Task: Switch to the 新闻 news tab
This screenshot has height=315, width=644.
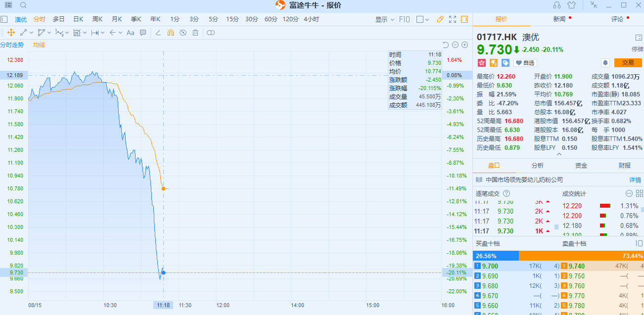Action: pos(559,19)
